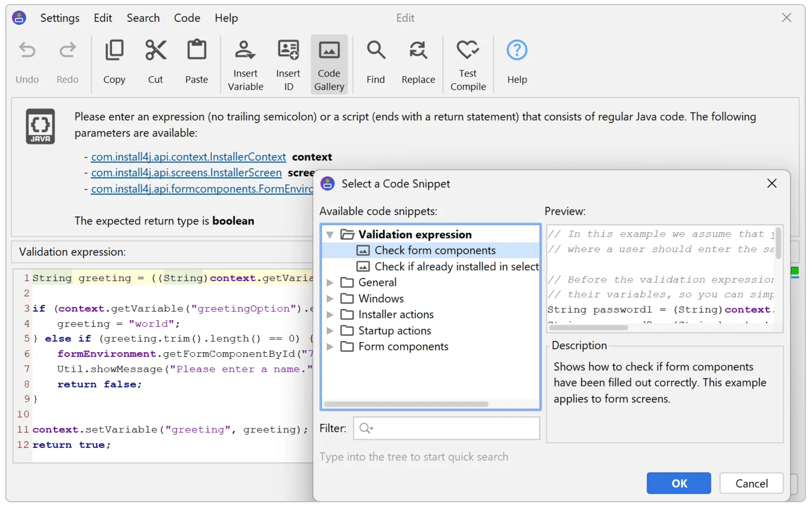This screenshot has width=812, height=508.
Task: Click 'String password1' line in Preview
Action: (660, 310)
